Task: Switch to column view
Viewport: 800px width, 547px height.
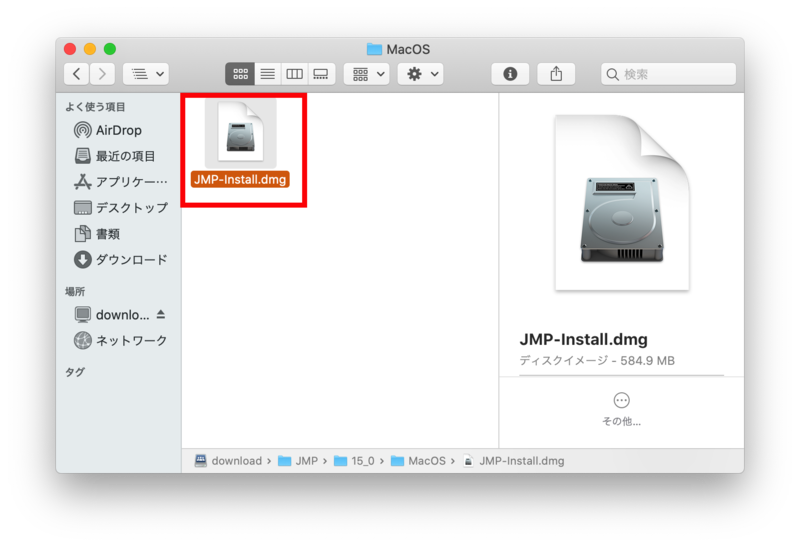Action: click(294, 74)
